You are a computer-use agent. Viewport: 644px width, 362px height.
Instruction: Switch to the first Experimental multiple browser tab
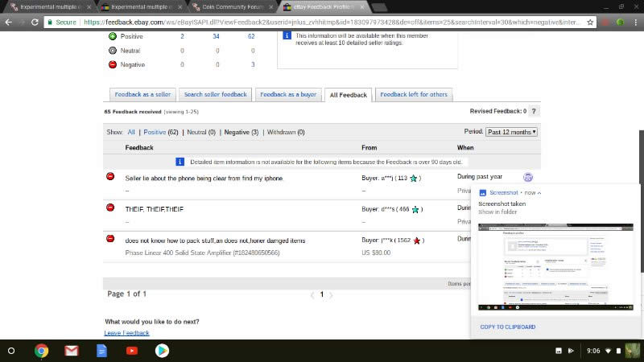click(49, 7)
